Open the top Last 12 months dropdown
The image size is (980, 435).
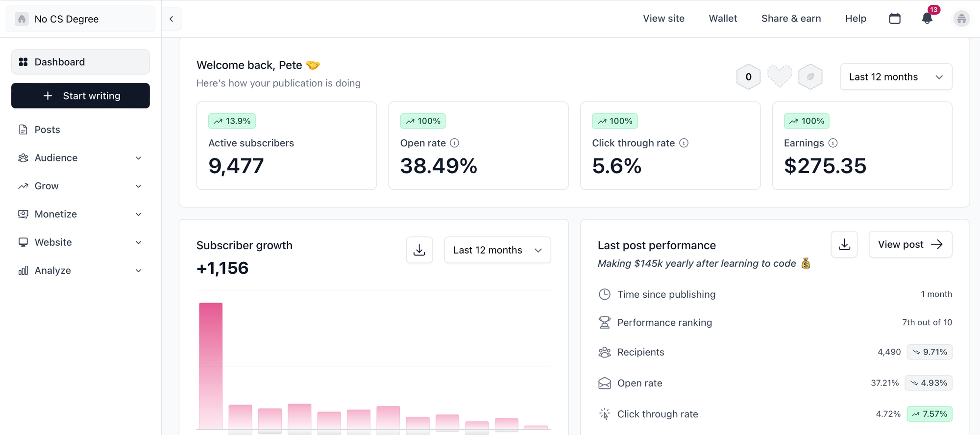tap(896, 77)
